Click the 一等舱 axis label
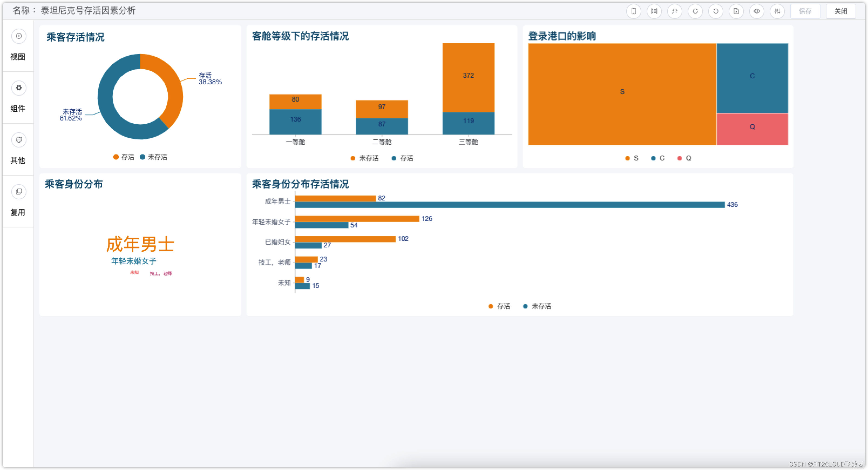Viewport: 868px width, 470px height. pyautogui.click(x=296, y=142)
